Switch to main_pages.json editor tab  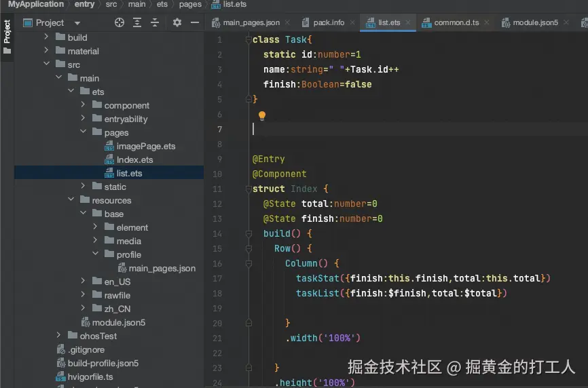pyautogui.click(x=251, y=22)
